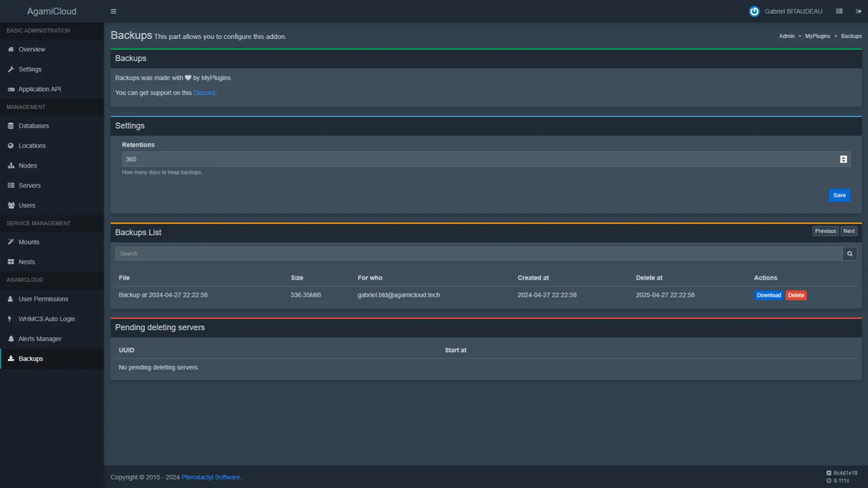Open Nodes in the sidebar
868x488 pixels.
28,165
